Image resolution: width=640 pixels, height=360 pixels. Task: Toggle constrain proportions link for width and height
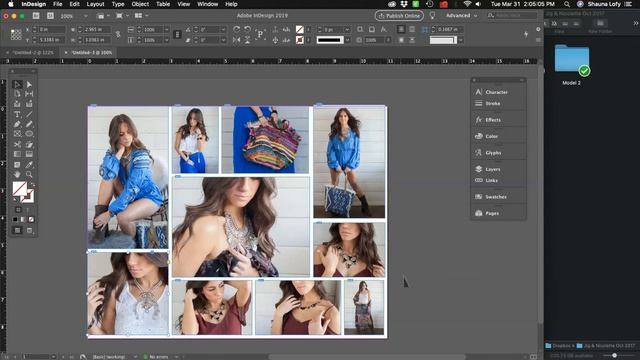pos(118,35)
